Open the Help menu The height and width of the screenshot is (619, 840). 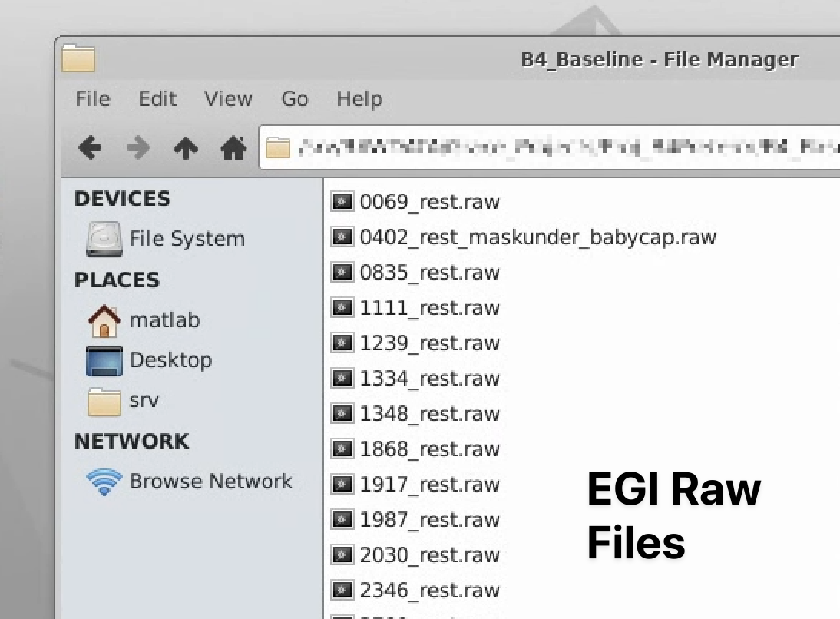point(359,99)
